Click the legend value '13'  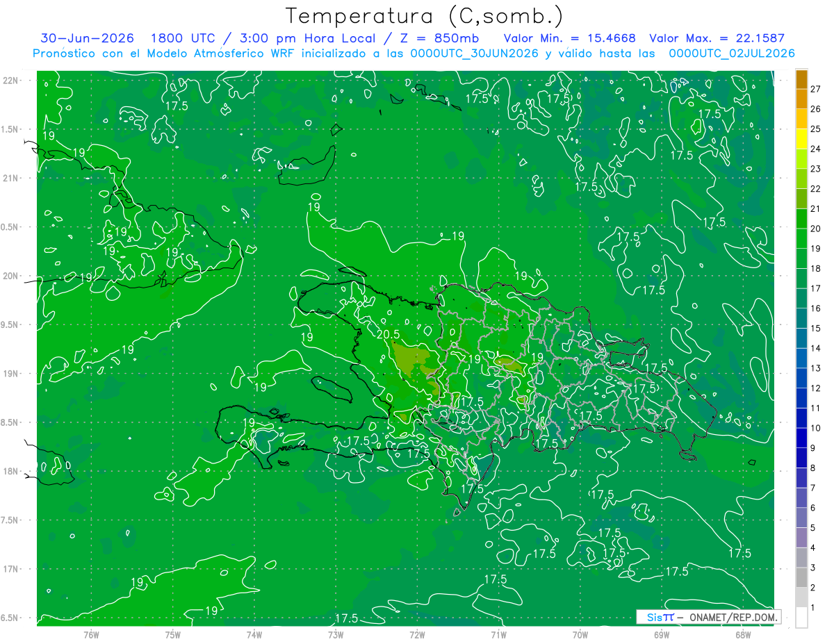(x=816, y=368)
